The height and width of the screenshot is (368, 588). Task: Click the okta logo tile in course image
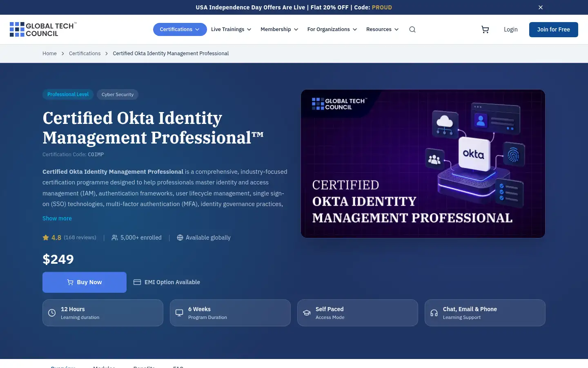(x=474, y=154)
